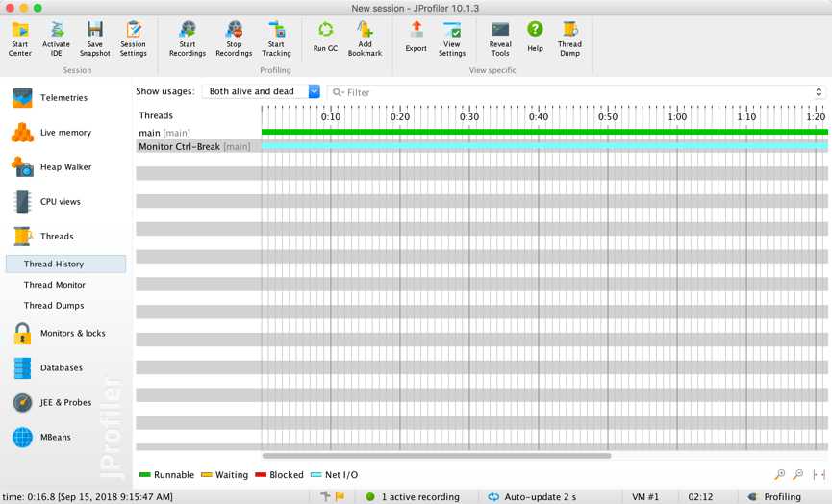Click Profiling status indicator
The image size is (832, 504).
click(x=774, y=497)
